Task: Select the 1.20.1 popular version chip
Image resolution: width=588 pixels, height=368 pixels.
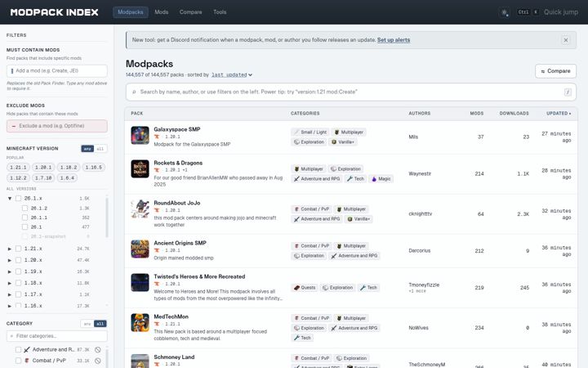Action: (x=43, y=168)
